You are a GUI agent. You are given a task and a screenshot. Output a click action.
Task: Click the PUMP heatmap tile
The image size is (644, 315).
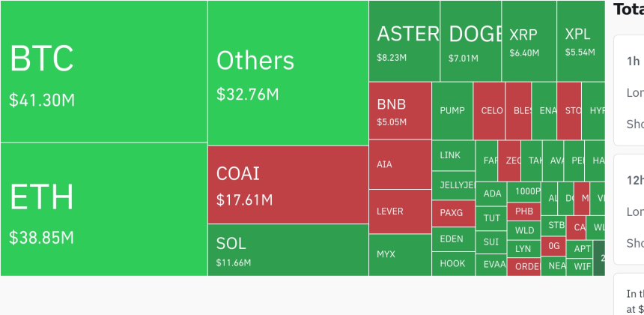click(x=452, y=110)
